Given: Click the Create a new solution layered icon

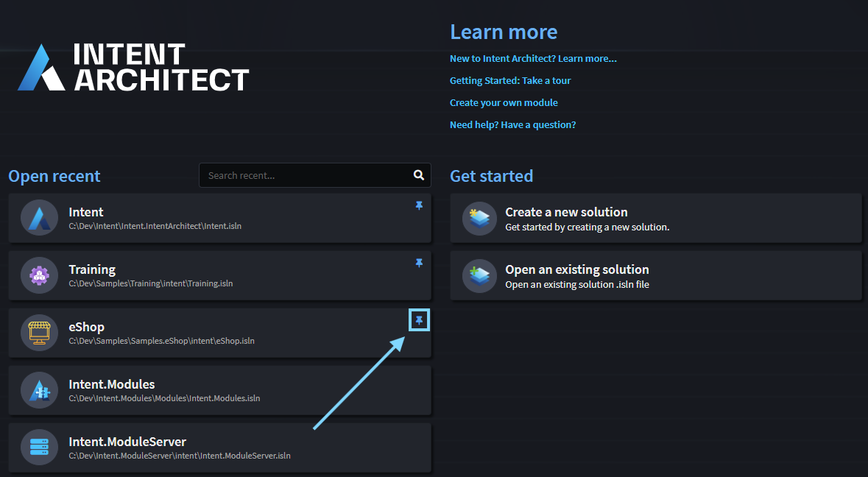Looking at the screenshot, I should [479, 218].
